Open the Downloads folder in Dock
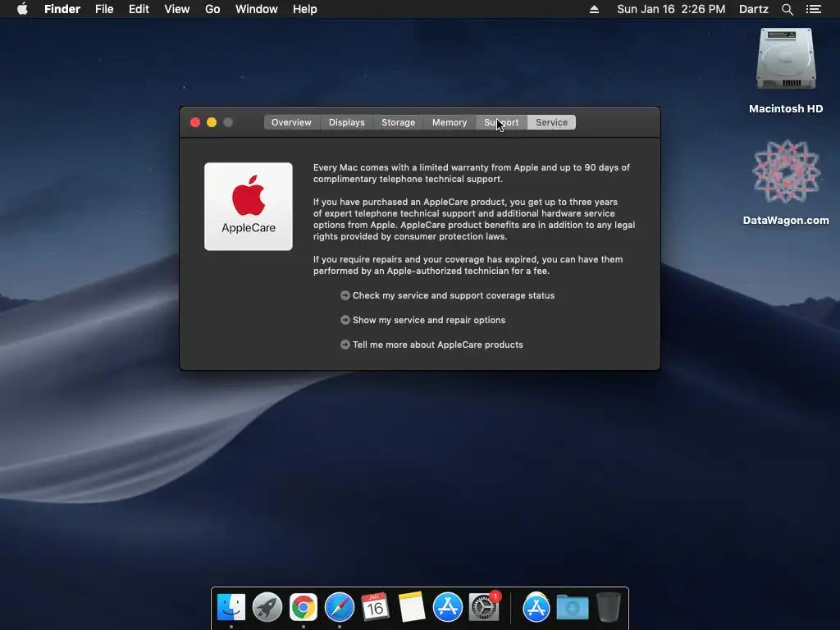The image size is (840, 630). click(x=572, y=607)
